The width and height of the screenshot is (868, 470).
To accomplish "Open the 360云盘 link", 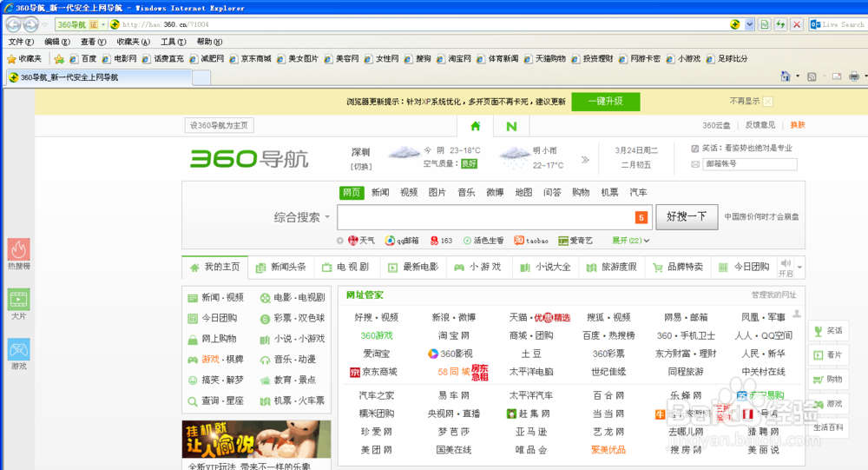I will (x=716, y=125).
